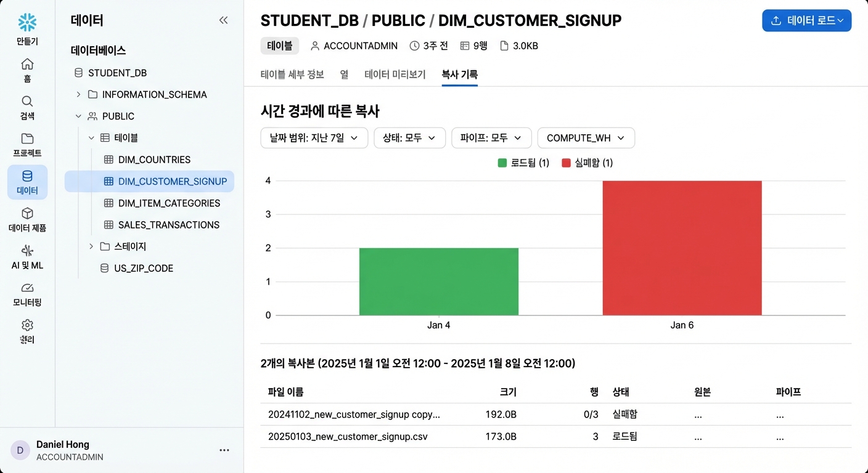Open the 관리 gear icon
Image resolution: width=868 pixels, height=473 pixels.
[27, 325]
